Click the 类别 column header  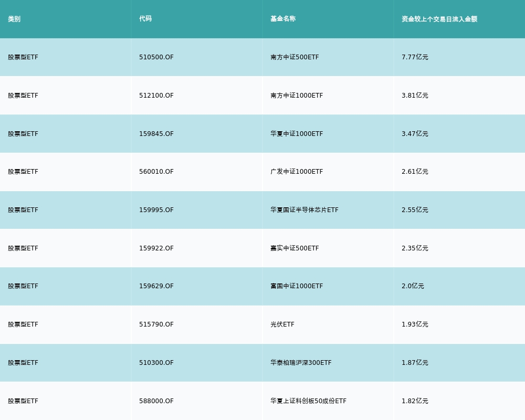click(14, 19)
